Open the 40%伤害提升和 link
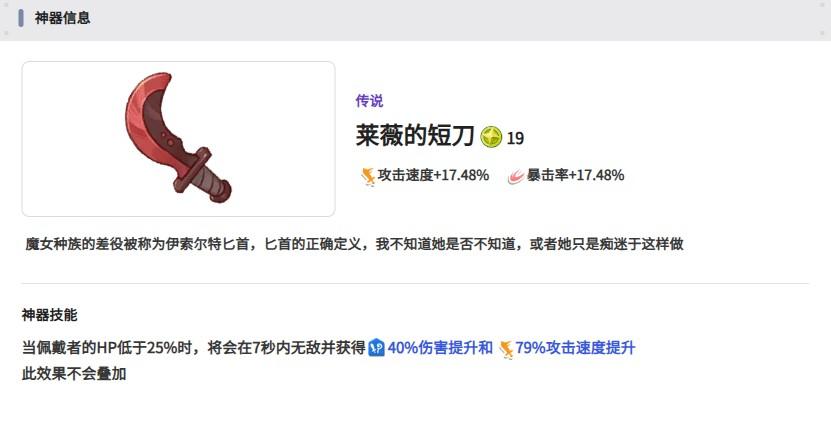Viewport: 831px width, 426px height. (440, 348)
